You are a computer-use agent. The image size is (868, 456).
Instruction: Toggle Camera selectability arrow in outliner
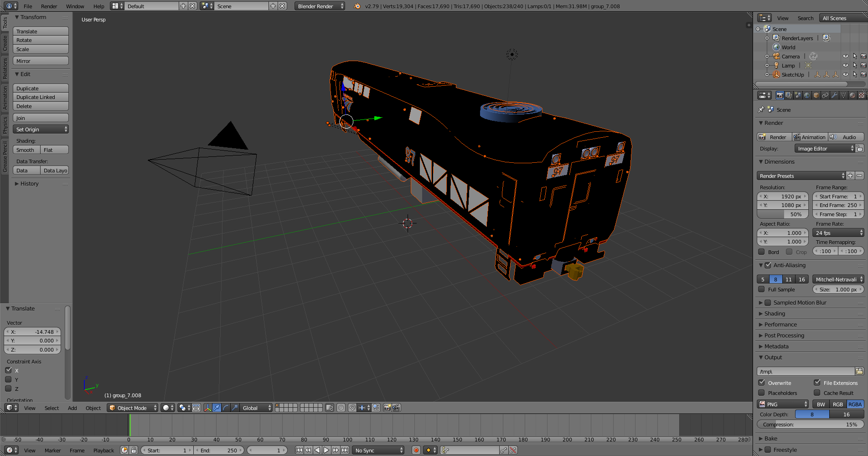pos(855,56)
